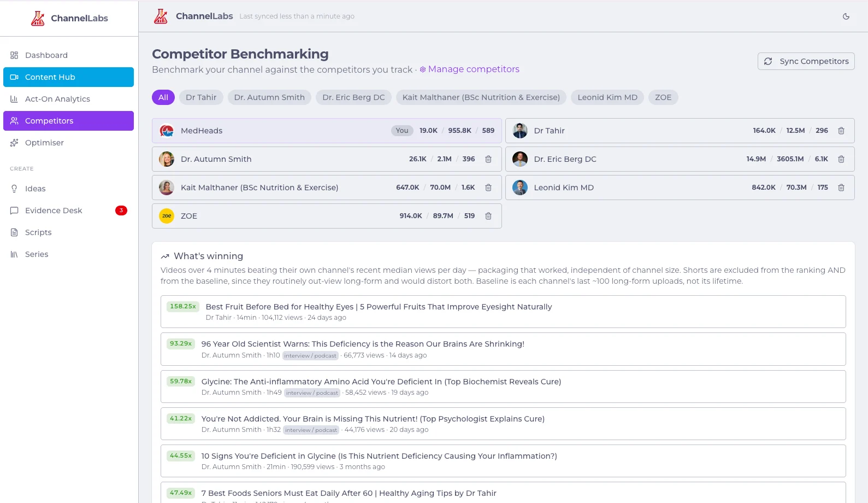
Task: Select the All filter chip
Action: pyautogui.click(x=163, y=97)
